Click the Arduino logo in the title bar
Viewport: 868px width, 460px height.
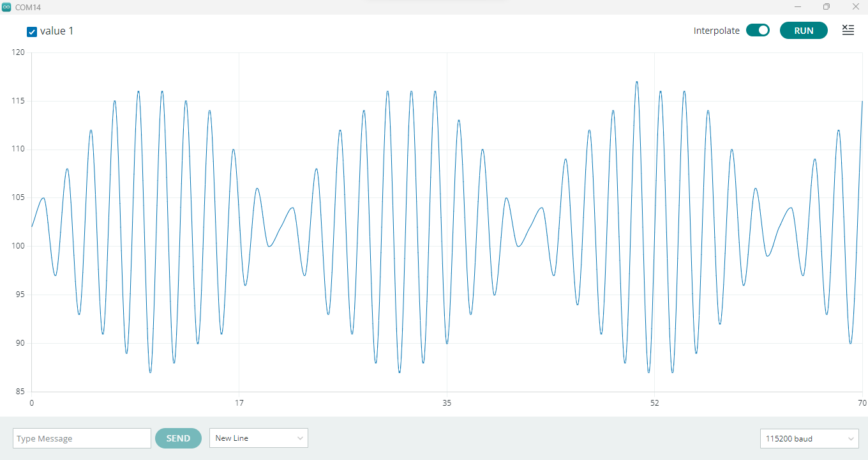[x=6, y=7]
